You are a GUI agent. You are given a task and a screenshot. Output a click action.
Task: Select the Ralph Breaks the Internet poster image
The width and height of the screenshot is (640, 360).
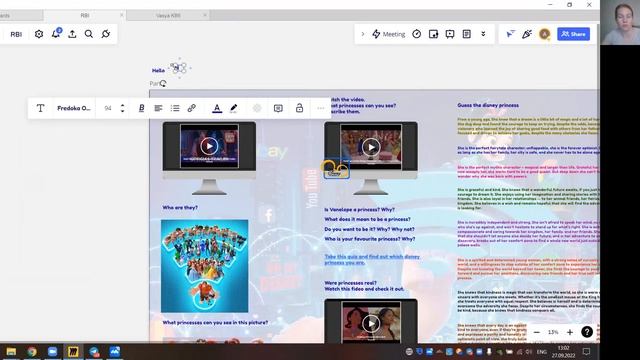[x=204, y=266]
